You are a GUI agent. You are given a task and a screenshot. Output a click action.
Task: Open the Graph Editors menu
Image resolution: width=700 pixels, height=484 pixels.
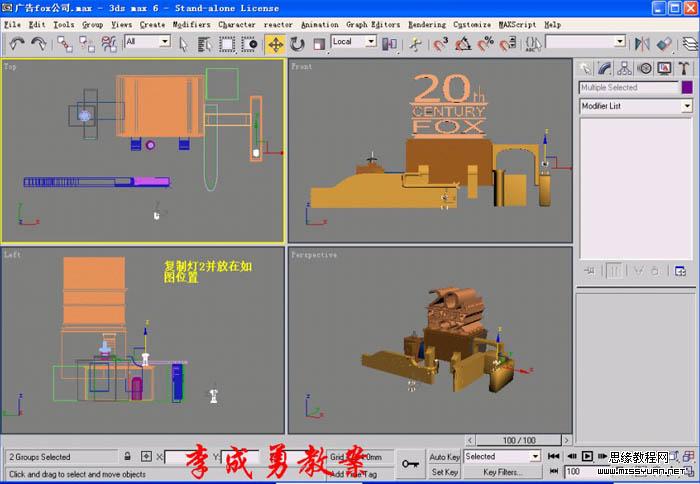373,25
